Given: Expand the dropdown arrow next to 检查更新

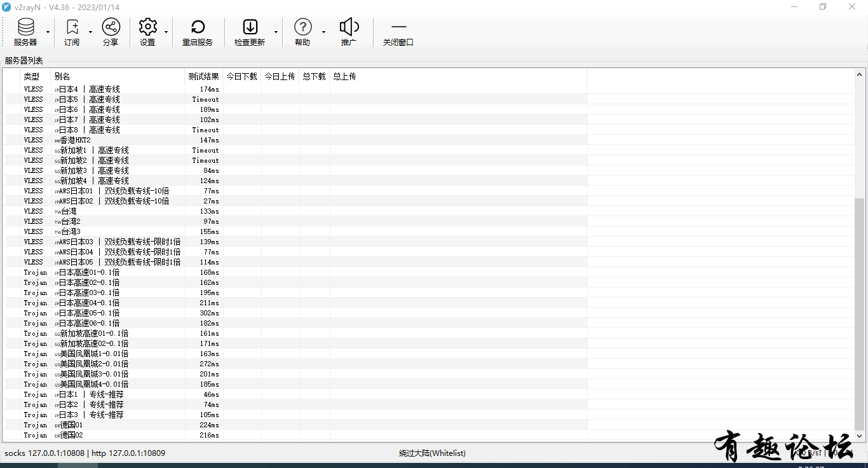Looking at the screenshot, I should point(276,32).
